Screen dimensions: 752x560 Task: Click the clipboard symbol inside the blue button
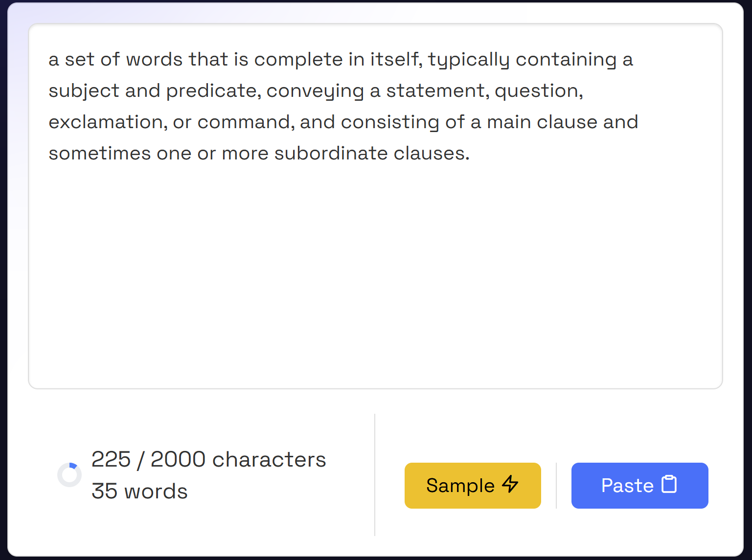[668, 485]
